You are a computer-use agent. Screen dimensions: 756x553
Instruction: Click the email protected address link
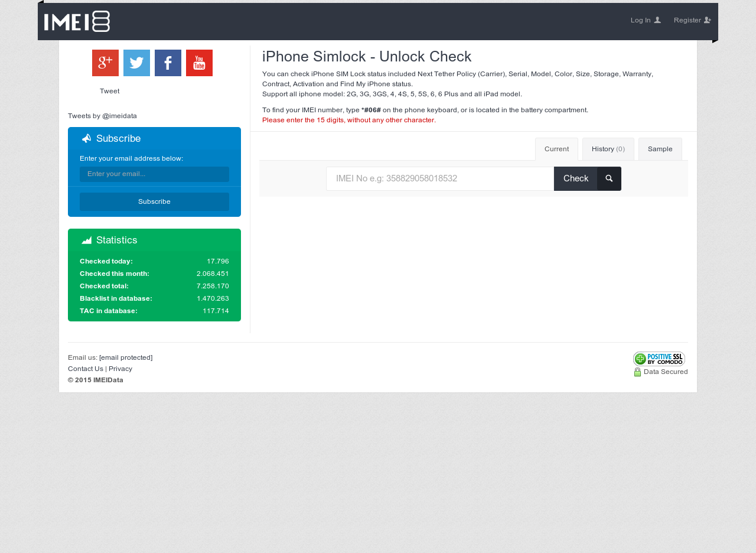[x=126, y=357]
